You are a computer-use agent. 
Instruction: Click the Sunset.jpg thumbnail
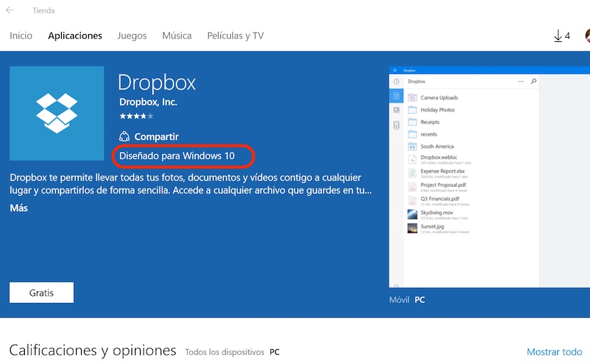412,228
